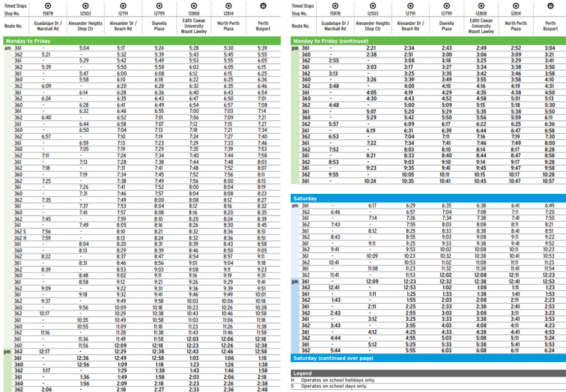Click the blue 'Saturday' section heading
The width and height of the screenshot is (566, 392).
(305, 198)
